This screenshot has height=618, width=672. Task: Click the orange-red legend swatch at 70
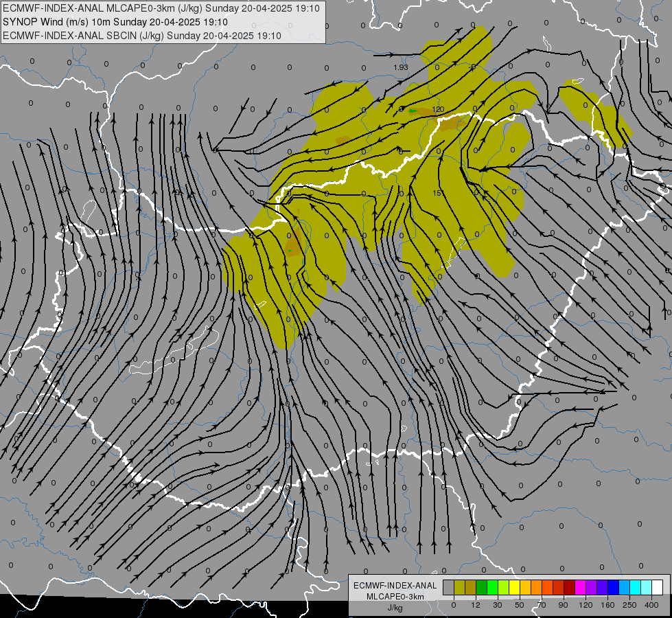[x=547, y=587]
